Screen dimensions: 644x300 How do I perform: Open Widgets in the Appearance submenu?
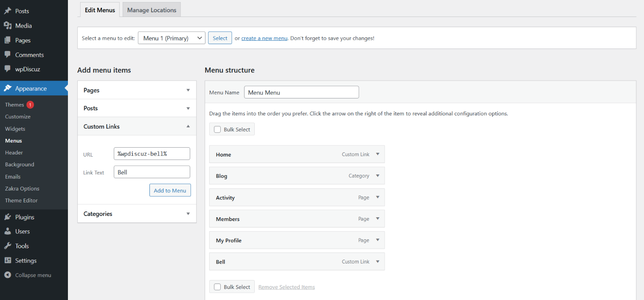(x=15, y=129)
